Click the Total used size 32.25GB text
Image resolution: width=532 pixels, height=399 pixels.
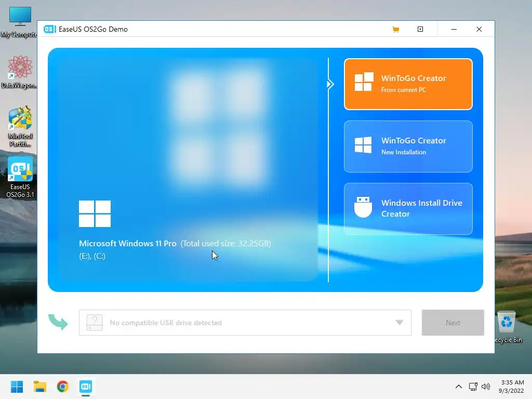pyautogui.click(x=225, y=244)
